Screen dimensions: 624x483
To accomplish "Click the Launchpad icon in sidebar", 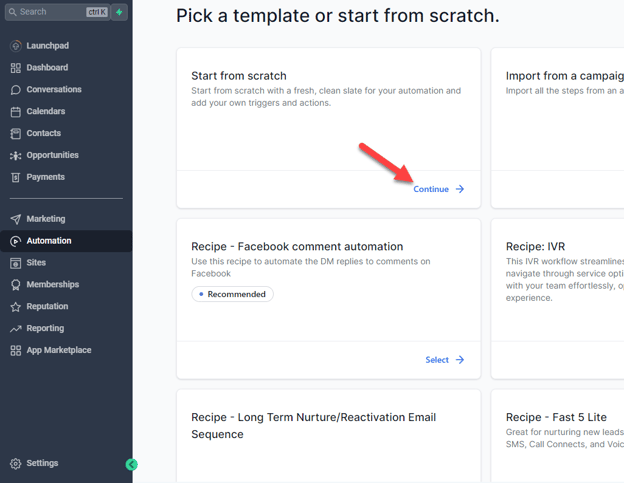I will point(16,46).
